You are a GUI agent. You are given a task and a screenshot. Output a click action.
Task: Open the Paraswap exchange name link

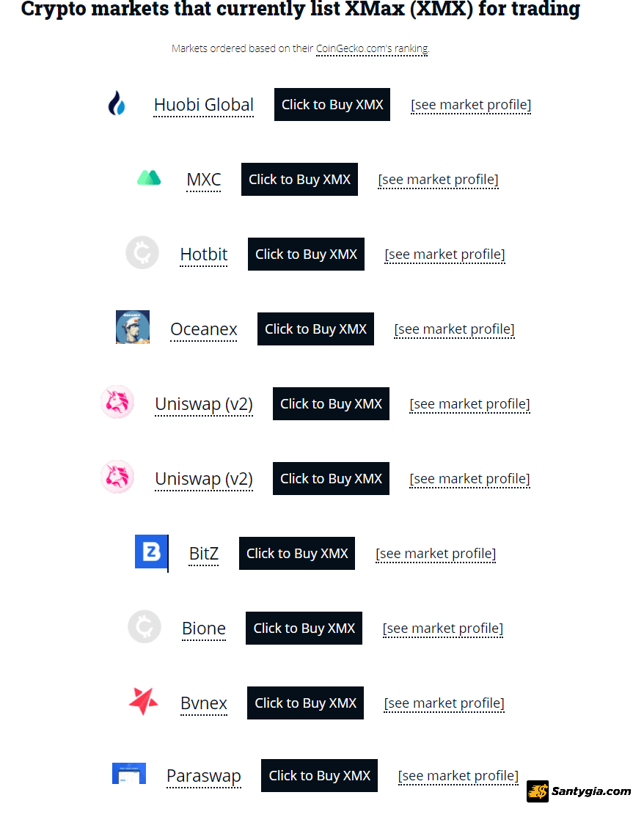pos(204,776)
